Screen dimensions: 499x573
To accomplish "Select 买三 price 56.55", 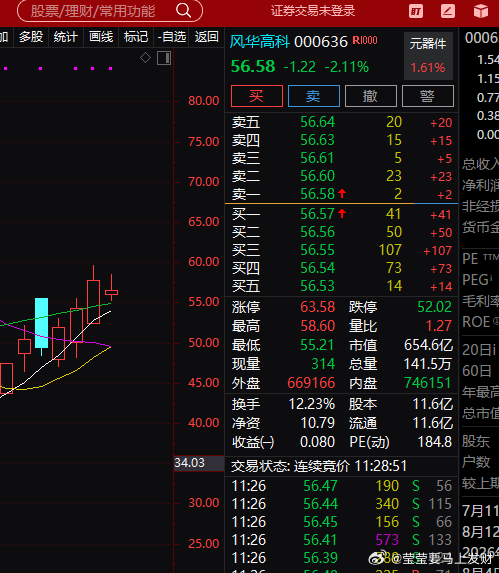I will coord(317,250).
